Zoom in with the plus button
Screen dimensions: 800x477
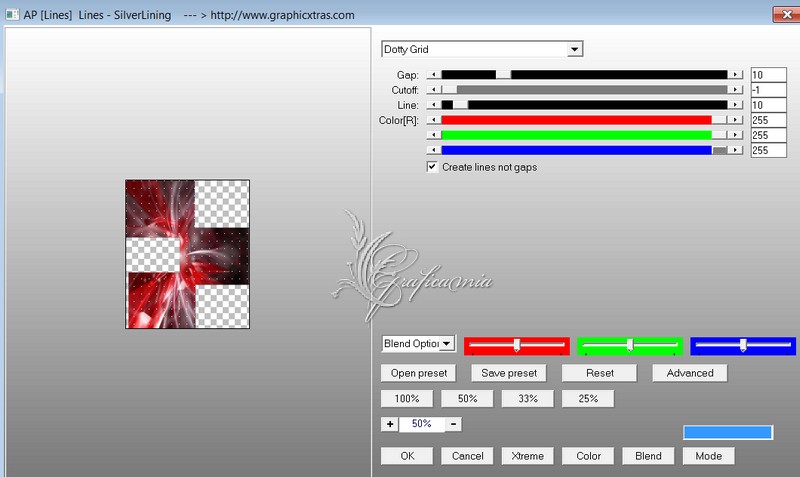390,424
